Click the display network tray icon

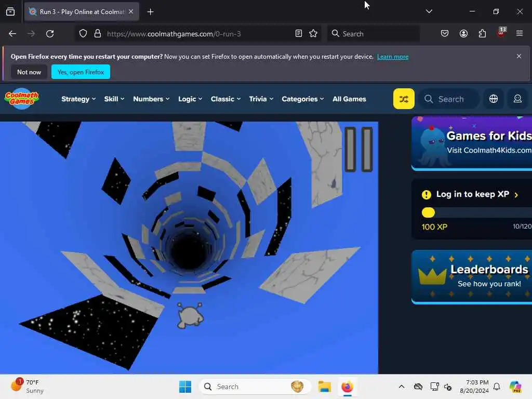pyautogui.click(x=434, y=387)
